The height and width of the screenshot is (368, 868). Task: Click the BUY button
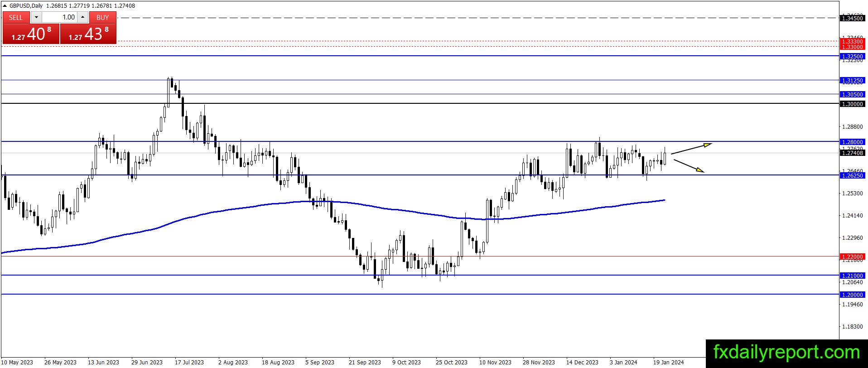[103, 17]
